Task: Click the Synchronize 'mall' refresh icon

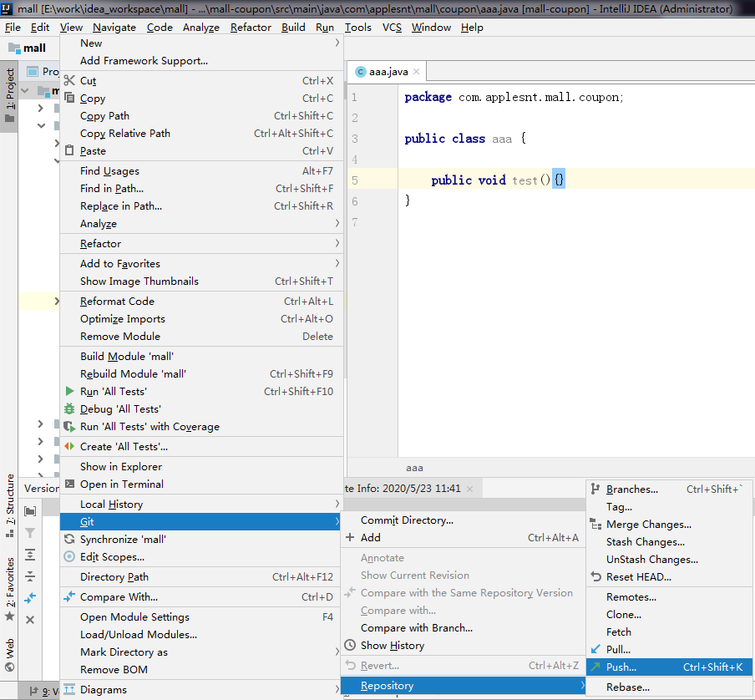Action: coord(69,540)
